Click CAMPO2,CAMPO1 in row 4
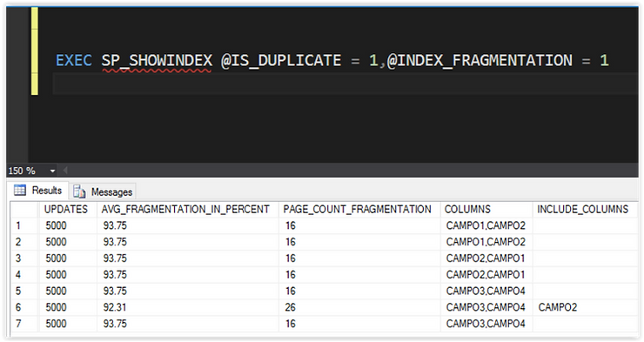 [486, 275]
